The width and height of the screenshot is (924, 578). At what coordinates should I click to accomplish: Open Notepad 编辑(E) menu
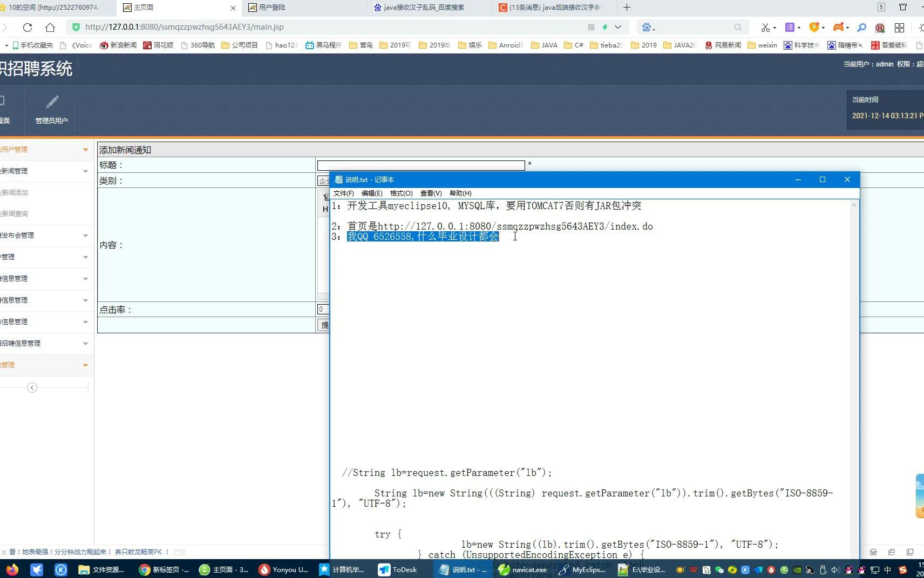coord(372,193)
